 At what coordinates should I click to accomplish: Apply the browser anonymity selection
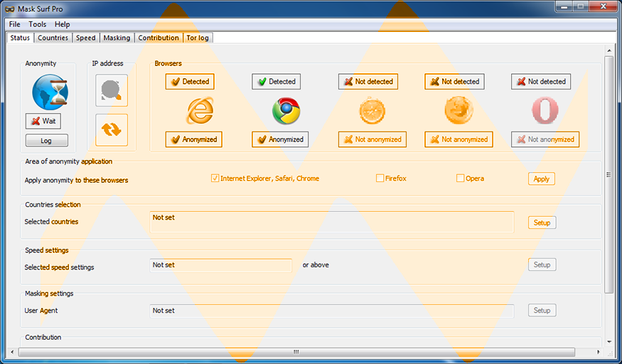(542, 179)
